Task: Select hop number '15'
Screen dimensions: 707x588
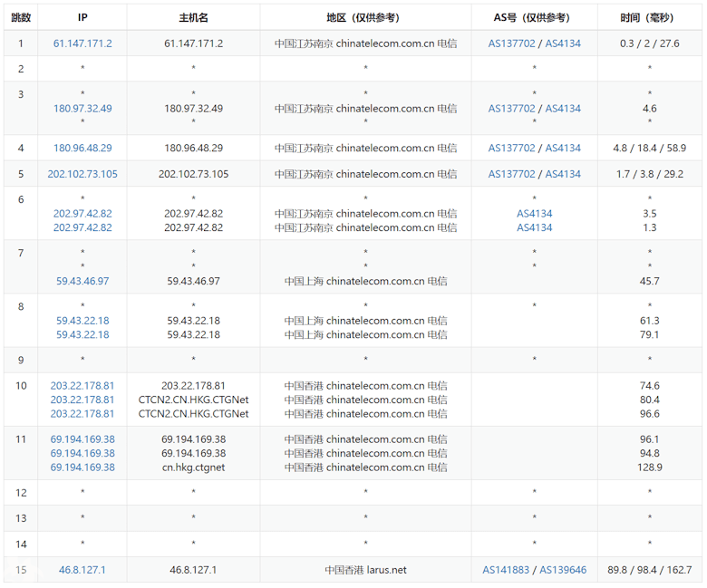Action: (21, 570)
